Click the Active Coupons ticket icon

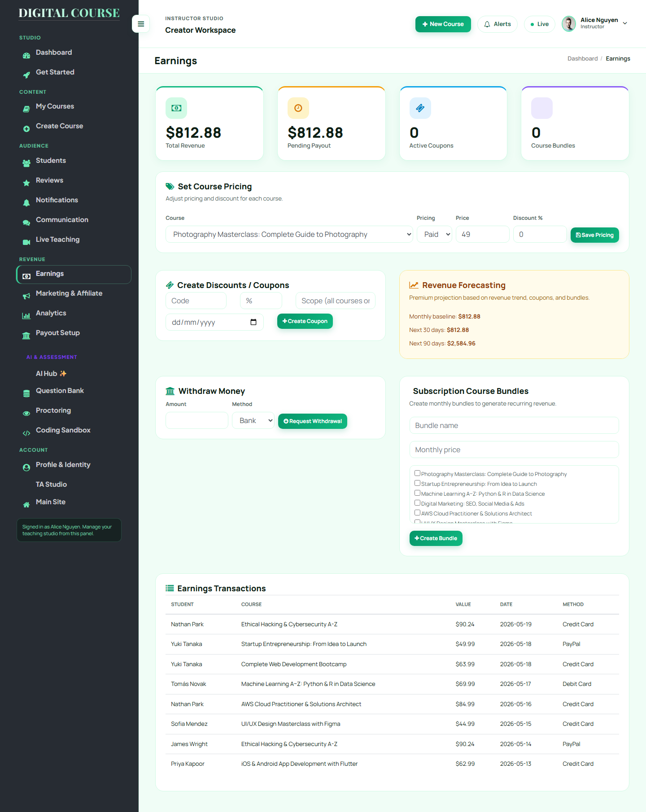pyautogui.click(x=420, y=108)
